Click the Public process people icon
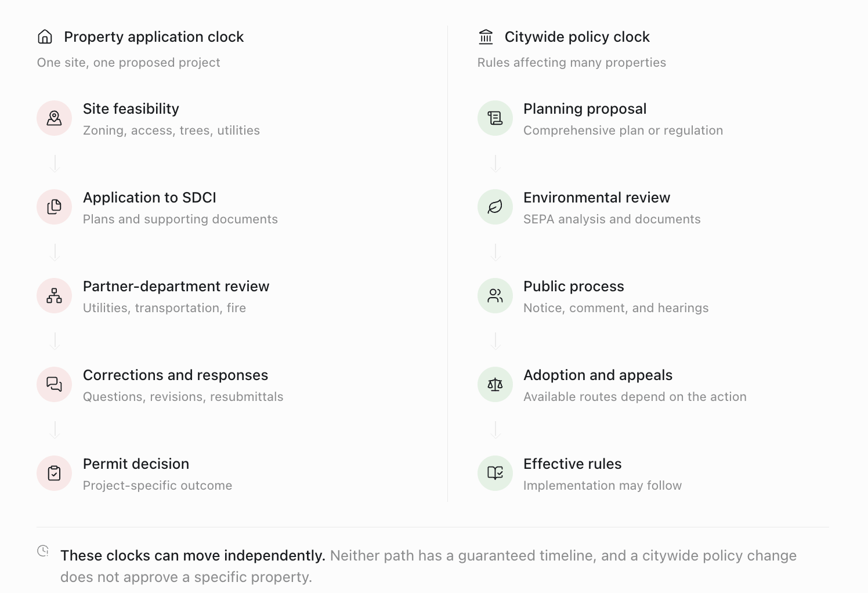This screenshot has height=593, width=868. point(495,296)
